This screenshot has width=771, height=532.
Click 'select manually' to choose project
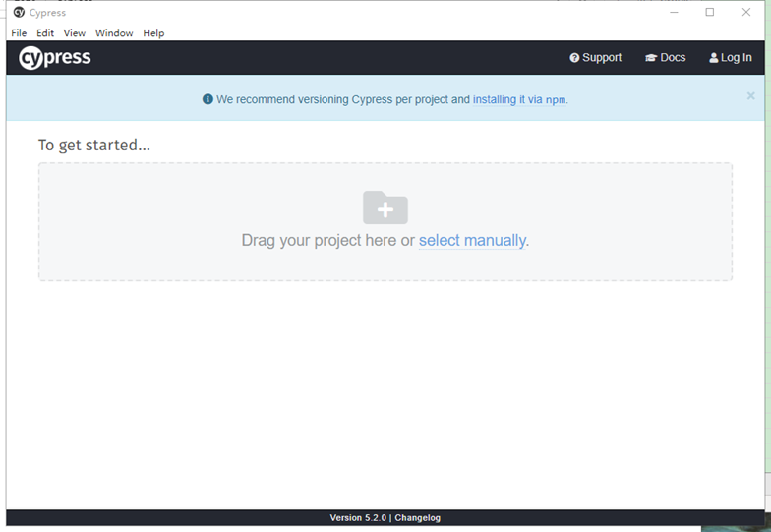472,240
